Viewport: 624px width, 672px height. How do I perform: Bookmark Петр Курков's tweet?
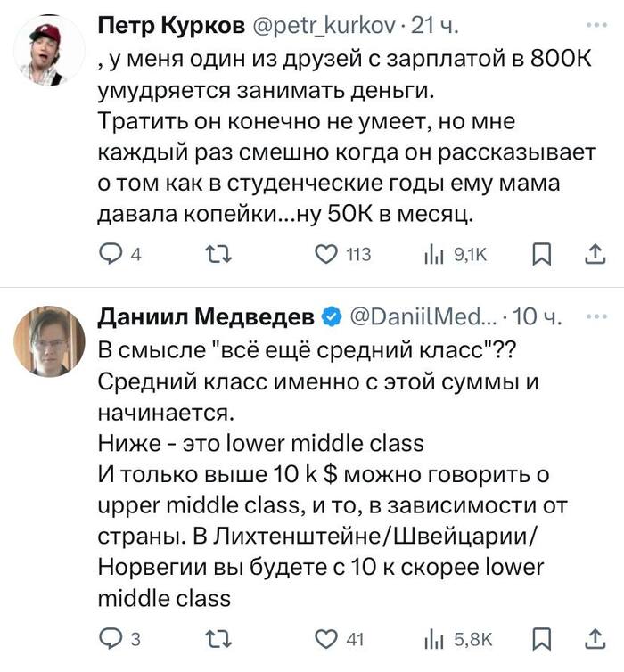coord(541,256)
